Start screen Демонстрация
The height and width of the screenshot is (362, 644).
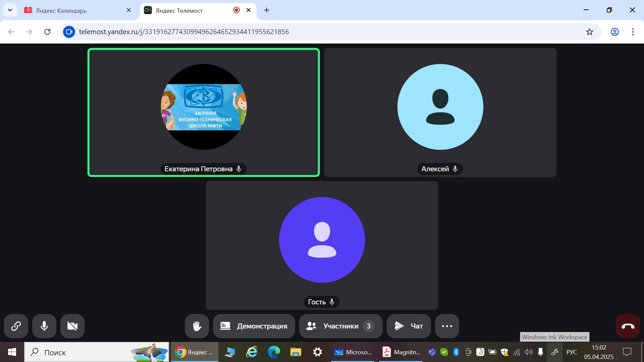[x=254, y=326]
